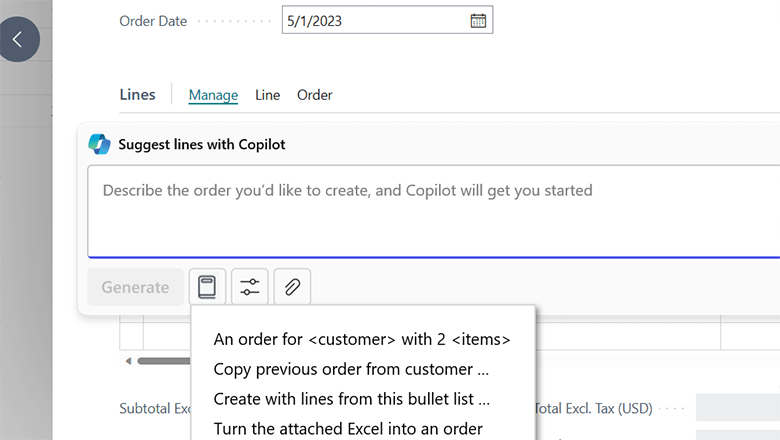
Task: Open the Order Date calendar picker
Action: click(x=478, y=21)
